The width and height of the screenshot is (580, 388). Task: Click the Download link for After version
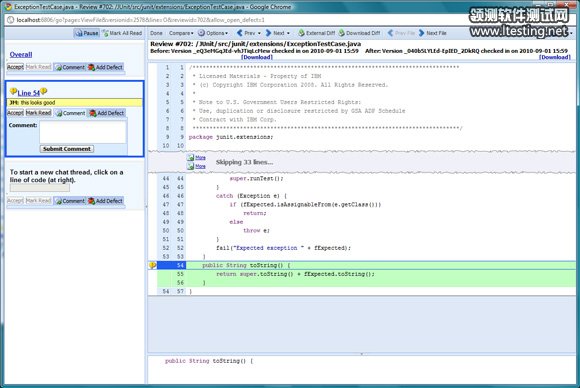[554, 57]
